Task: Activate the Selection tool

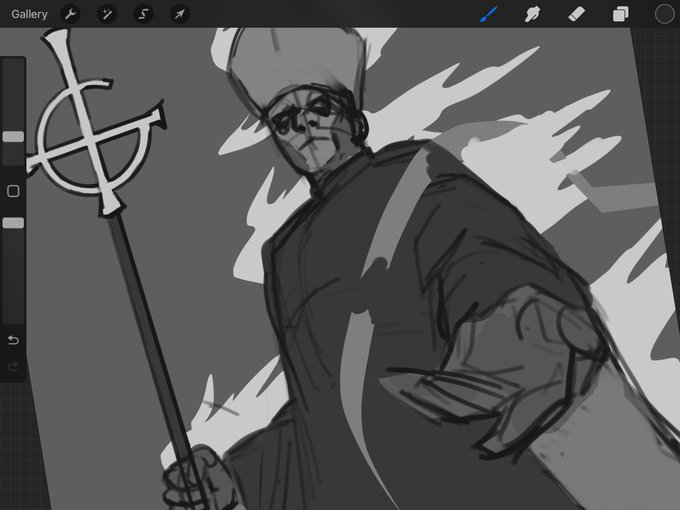Action: pos(143,14)
